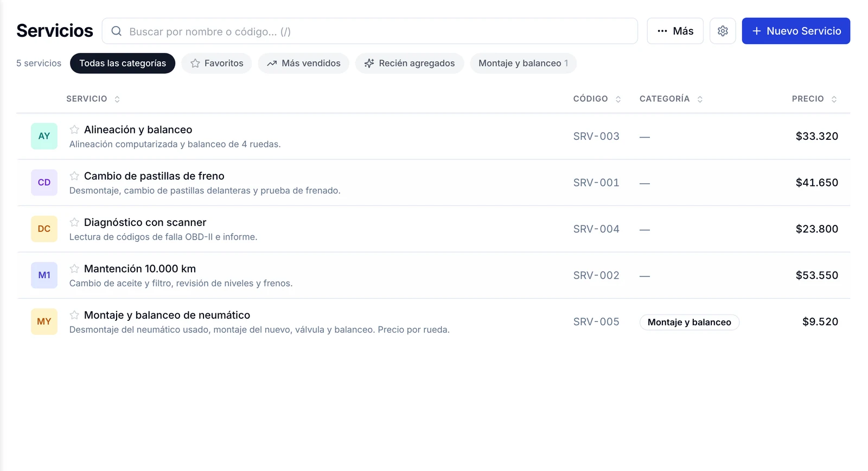The image size is (868, 471).
Task: Click description 'Cambio de aceite y filtro, revisión de niveles y frenos.'
Action: click(181, 283)
